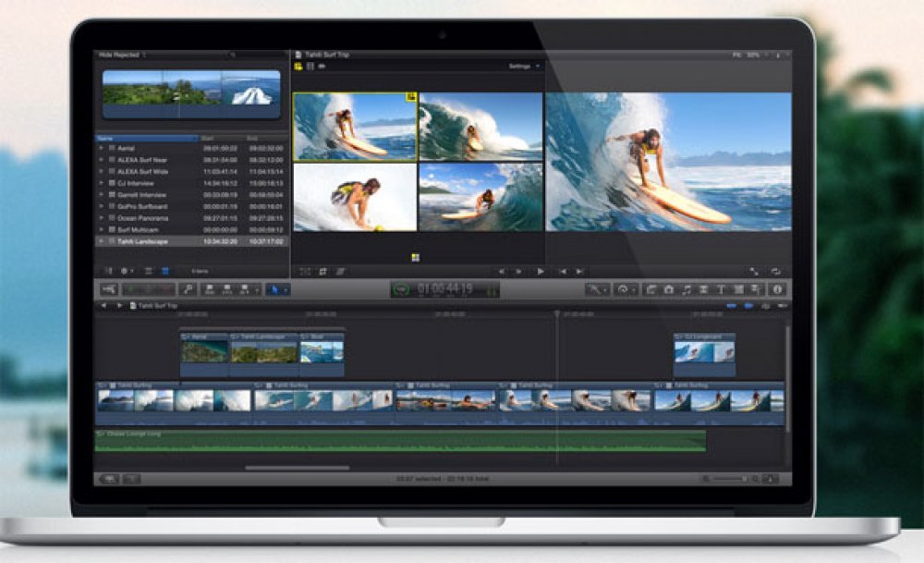Click the background tasks percentage circle

coord(401,289)
